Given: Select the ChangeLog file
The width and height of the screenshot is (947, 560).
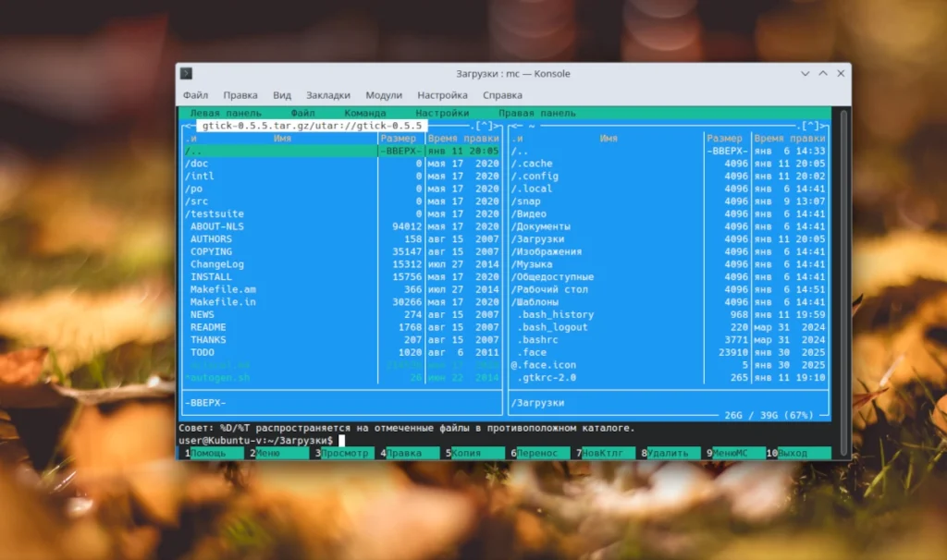Looking at the screenshot, I should tap(342, 264).
